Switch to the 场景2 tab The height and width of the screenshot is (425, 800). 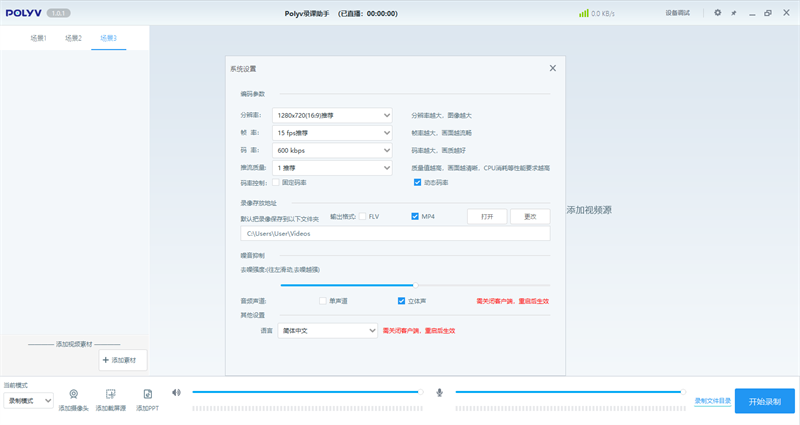click(x=73, y=38)
